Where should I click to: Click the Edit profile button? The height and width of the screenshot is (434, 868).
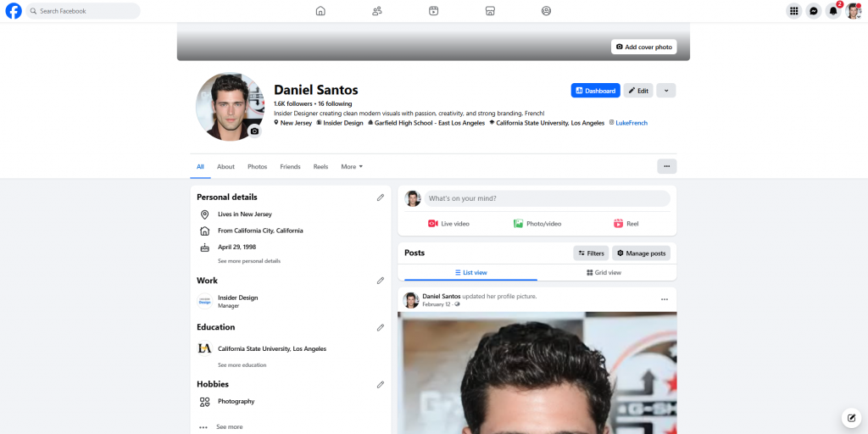[638, 91]
